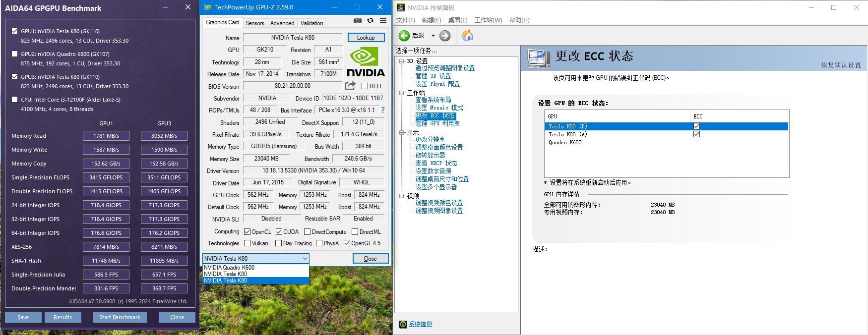Toggle Ray Tracing checkbox in GPU-Z

click(x=279, y=243)
